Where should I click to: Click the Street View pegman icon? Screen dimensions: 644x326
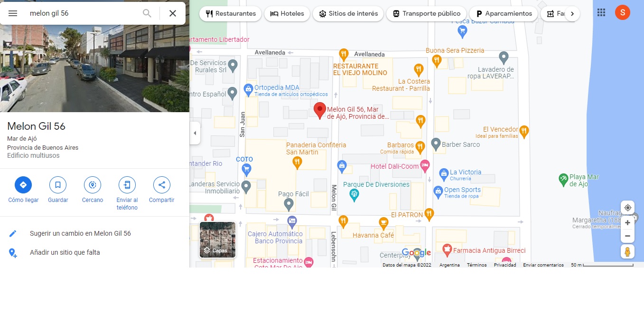[x=627, y=252]
